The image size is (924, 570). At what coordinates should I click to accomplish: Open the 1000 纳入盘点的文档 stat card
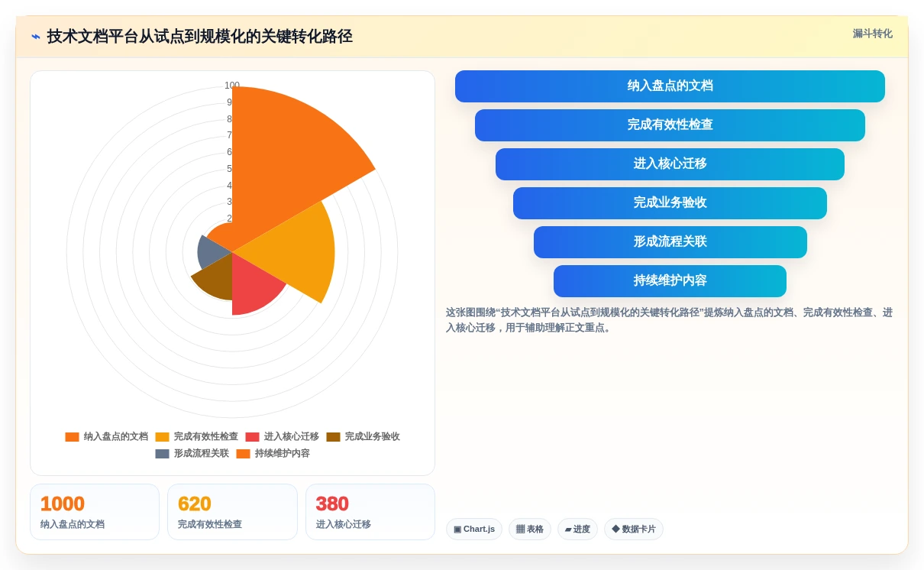click(x=95, y=512)
